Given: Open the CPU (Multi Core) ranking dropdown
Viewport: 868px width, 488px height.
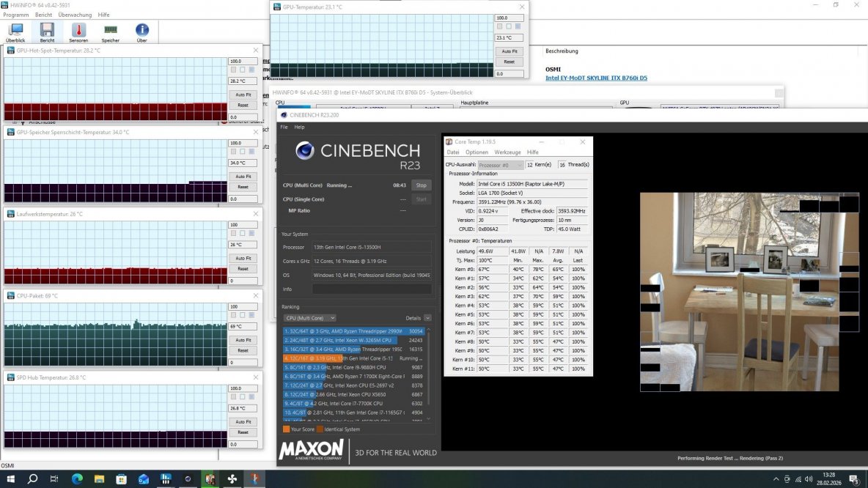Looking at the screenshot, I should click(x=309, y=318).
